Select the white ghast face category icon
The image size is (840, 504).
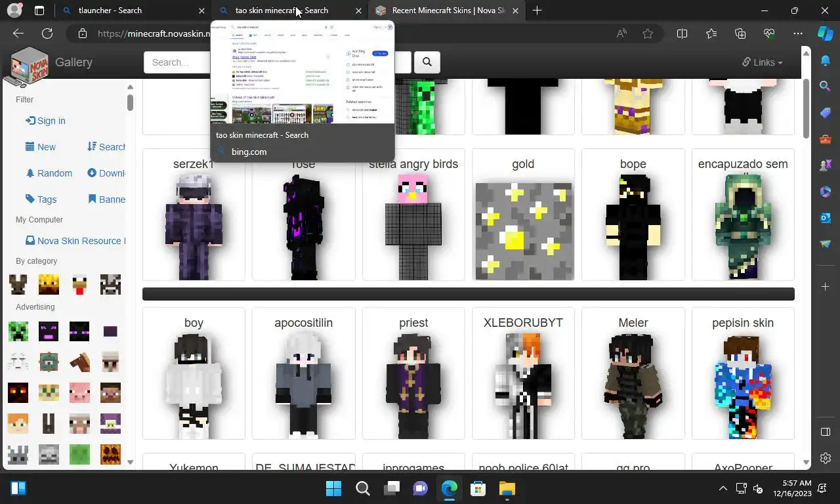(x=18, y=362)
